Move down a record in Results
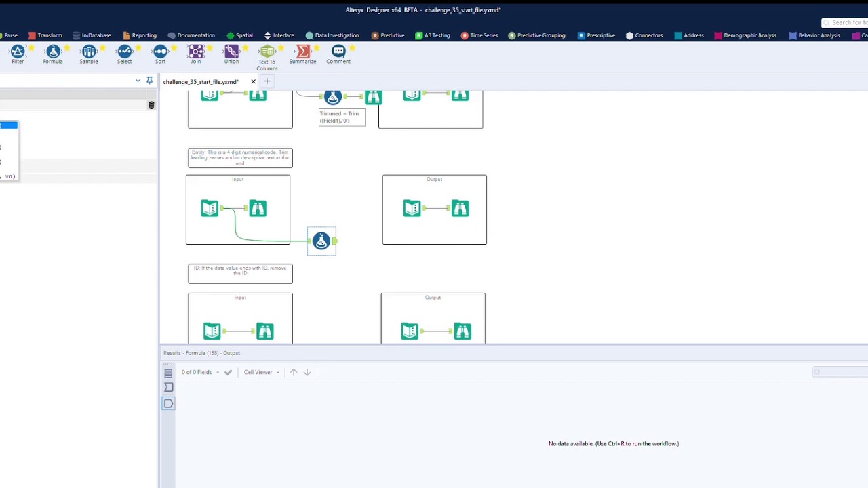The width and height of the screenshot is (868, 488). [x=307, y=372]
